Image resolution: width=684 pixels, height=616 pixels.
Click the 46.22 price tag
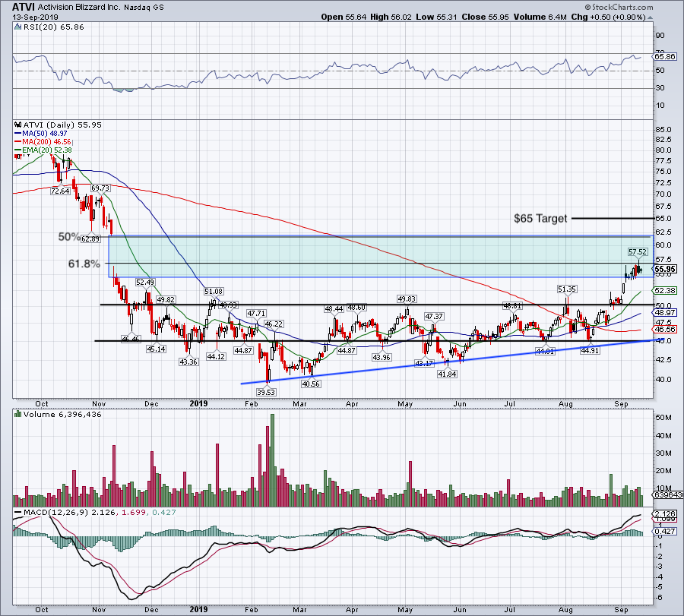coord(274,324)
